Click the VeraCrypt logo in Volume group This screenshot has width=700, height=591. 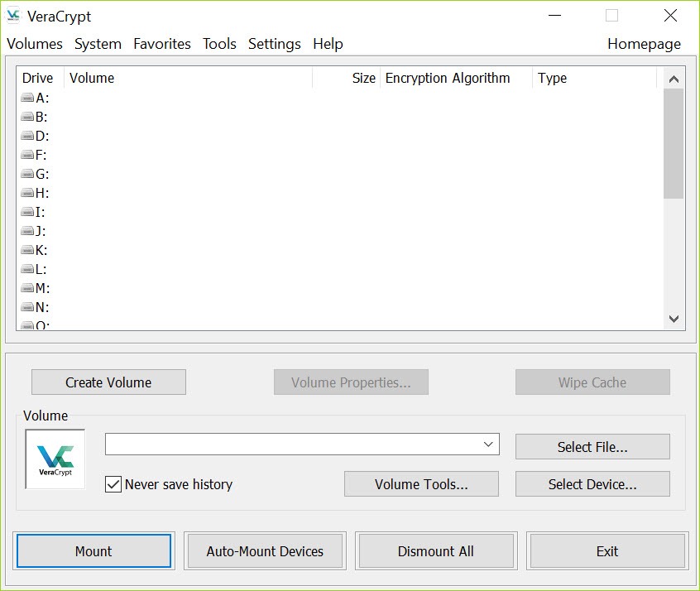(55, 459)
